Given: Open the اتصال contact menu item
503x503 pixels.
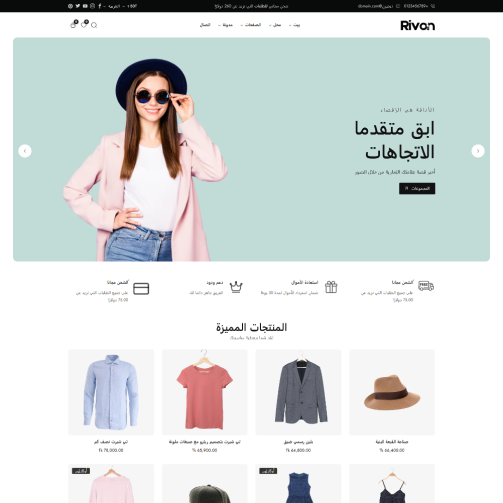Looking at the screenshot, I should tap(205, 25).
